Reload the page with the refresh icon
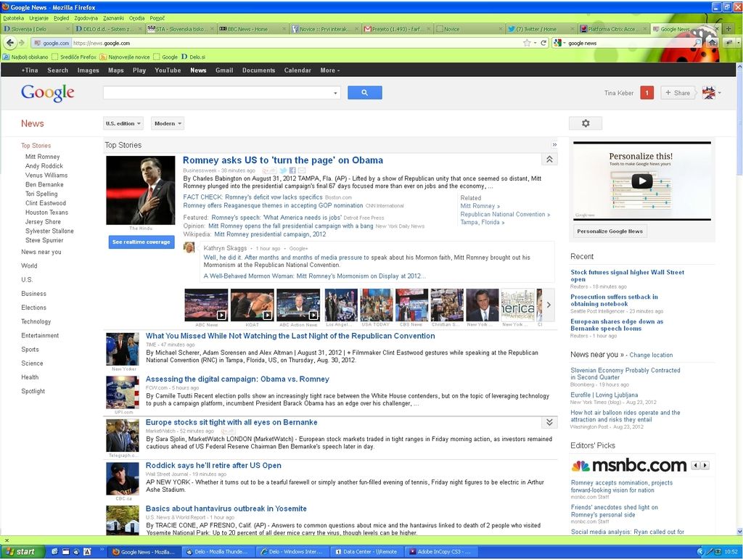 [543, 43]
